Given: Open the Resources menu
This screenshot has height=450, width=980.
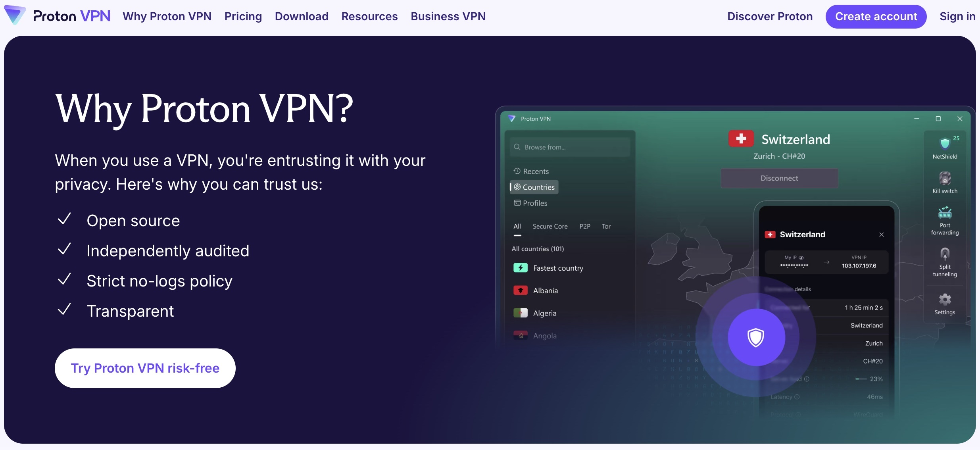Looking at the screenshot, I should tap(369, 16).
